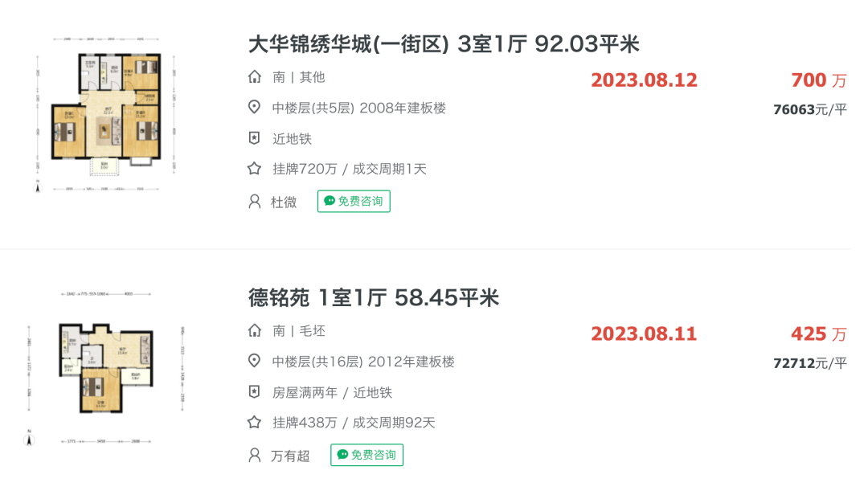Image resolution: width=868 pixels, height=499 pixels.
Task: Click 免费咨询 button beside agent 杜微
Action: (354, 202)
